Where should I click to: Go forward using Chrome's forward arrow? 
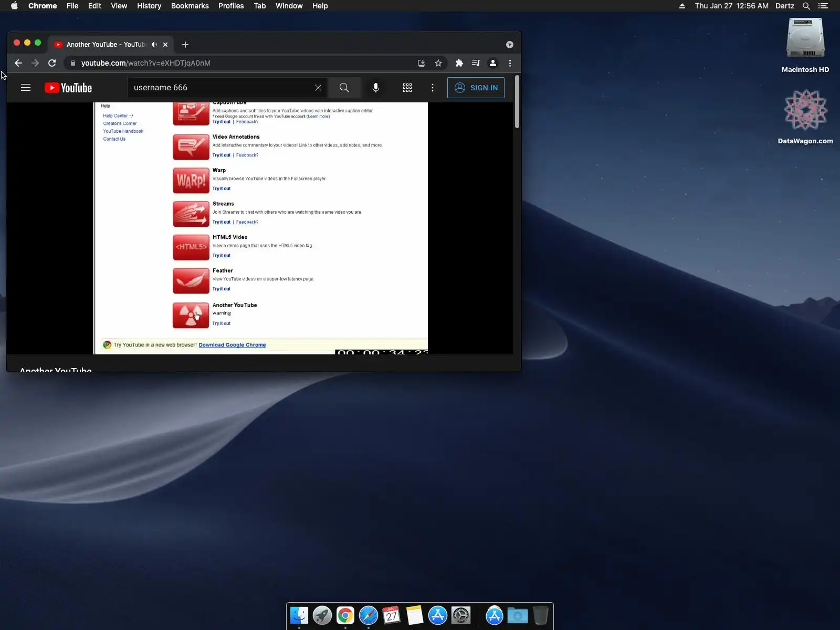[35, 63]
